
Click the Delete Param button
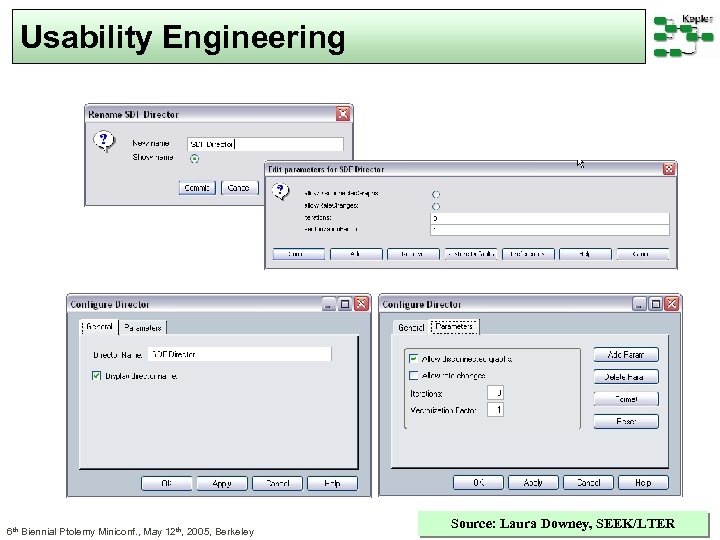pyautogui.click(x=626, y=377)
